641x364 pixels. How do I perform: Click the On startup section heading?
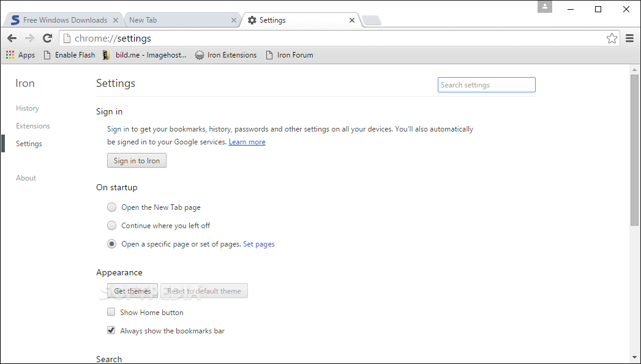click(117, 188)
